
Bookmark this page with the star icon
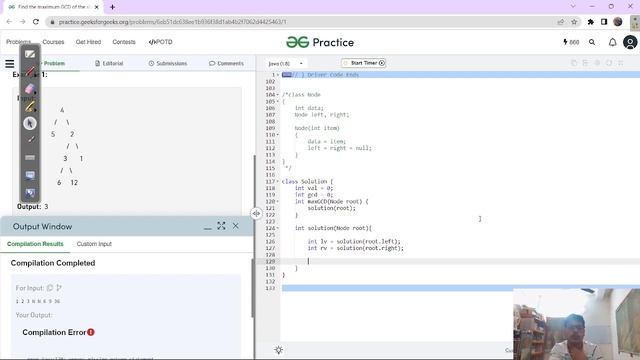click(574, 22)
